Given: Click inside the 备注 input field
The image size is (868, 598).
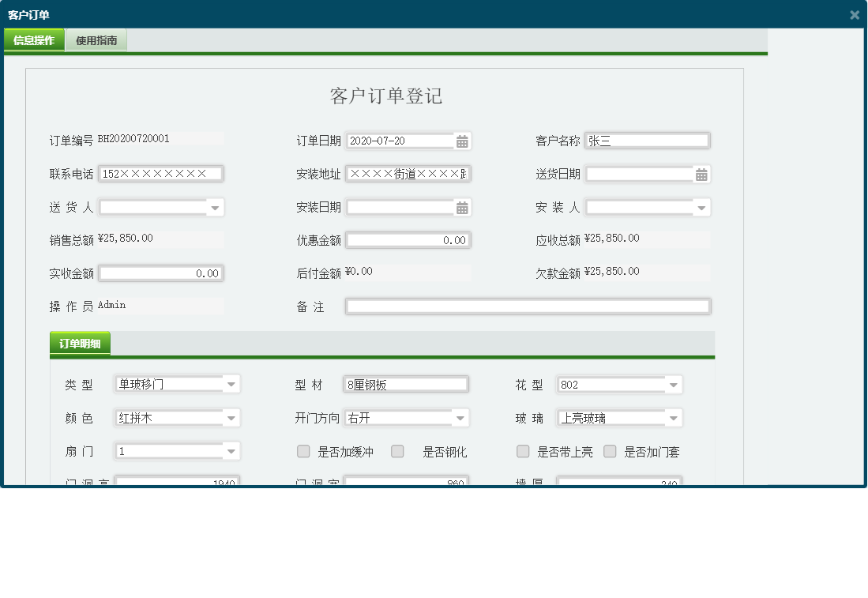Looking at the screenshot, I should [528, 307].
